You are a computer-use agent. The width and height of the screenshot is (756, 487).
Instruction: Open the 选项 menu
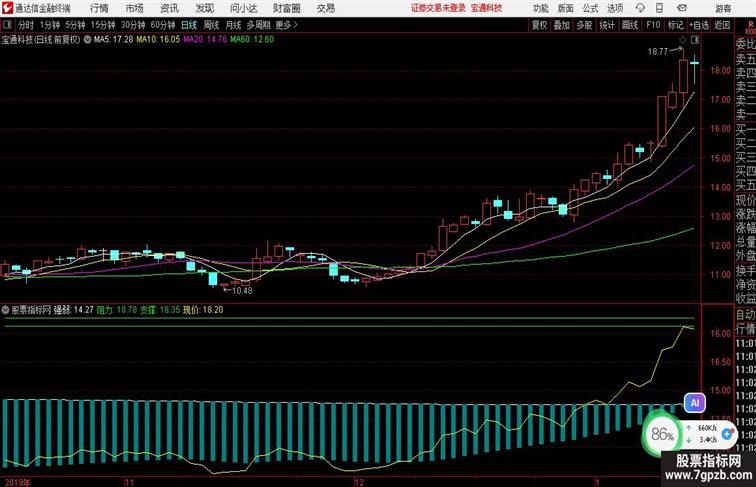tap(615, 8)
